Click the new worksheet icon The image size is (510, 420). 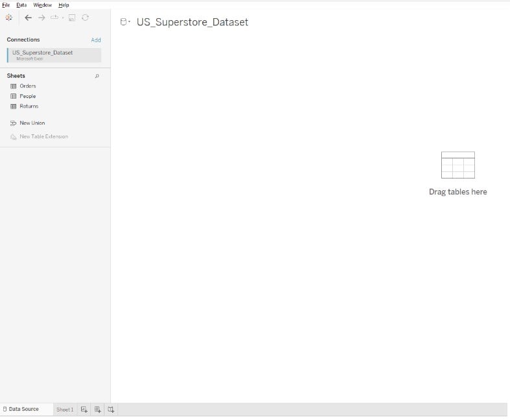84,410
